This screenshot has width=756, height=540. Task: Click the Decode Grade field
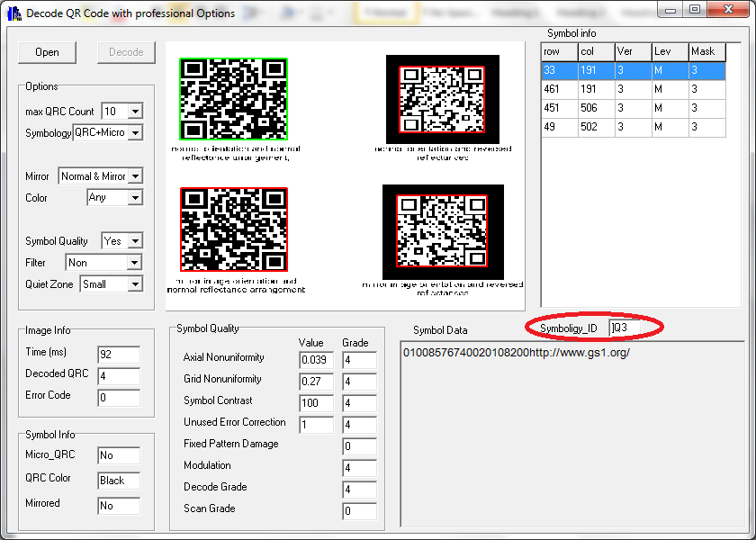point(359,490)
